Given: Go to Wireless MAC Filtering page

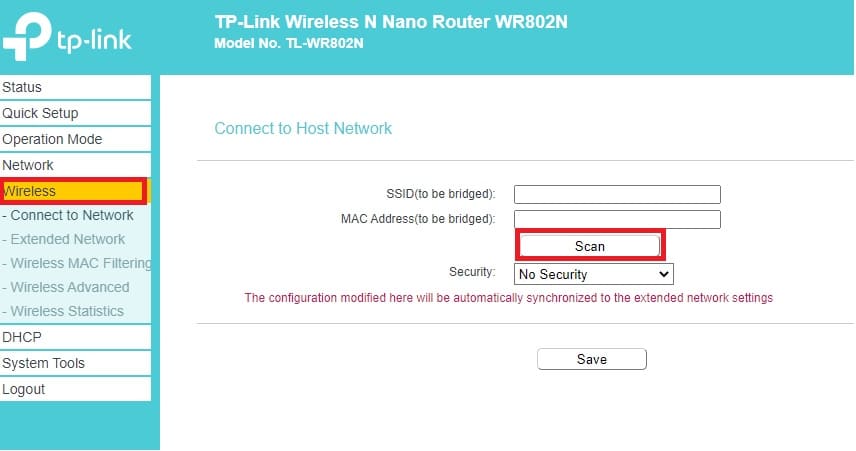Looking at the screenshot, I should click(80, 263).
